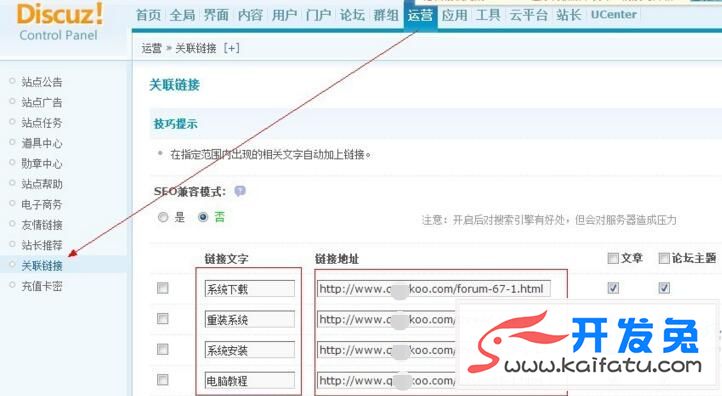722x396 pixels.
Task: Edit the forum-67-1.html link address field
Action: click(433, 289)
